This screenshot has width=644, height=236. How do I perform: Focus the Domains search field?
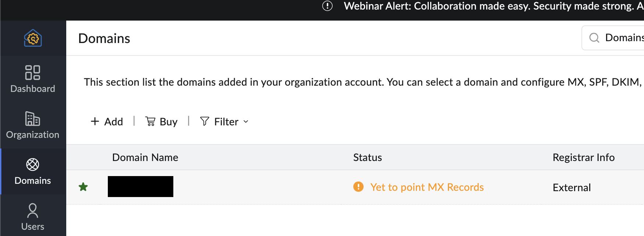coord(613,38)
